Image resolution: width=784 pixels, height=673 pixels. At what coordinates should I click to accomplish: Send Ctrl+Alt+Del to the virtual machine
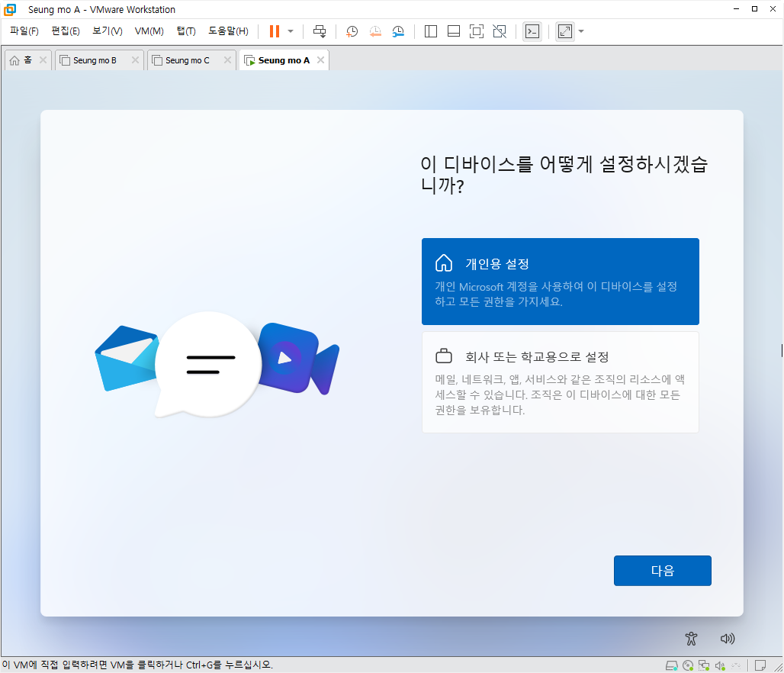point(320,31)
